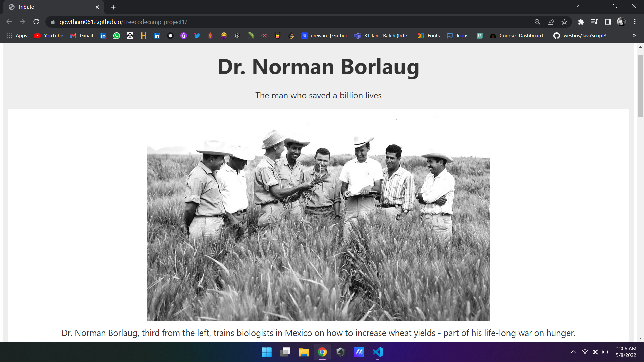Toggle the browser side panel
Viewport: 644px width, 362px height.
tap(608, 22)
